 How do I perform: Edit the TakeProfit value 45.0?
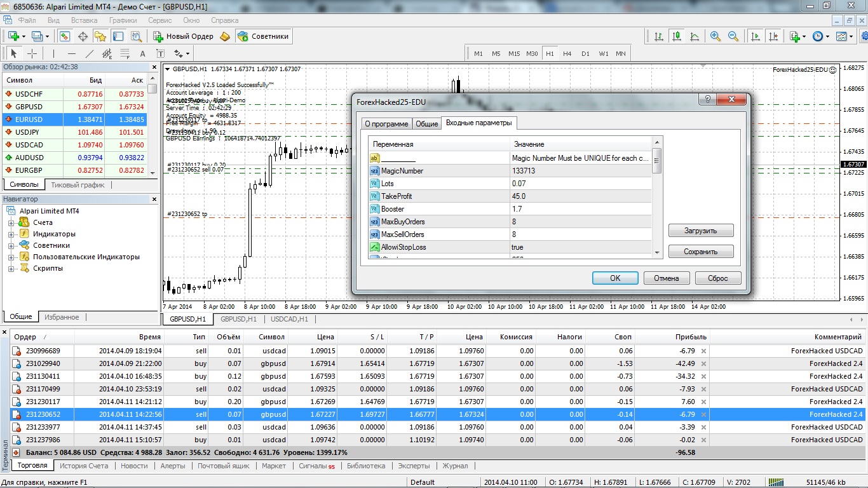[x=581, y=196]
